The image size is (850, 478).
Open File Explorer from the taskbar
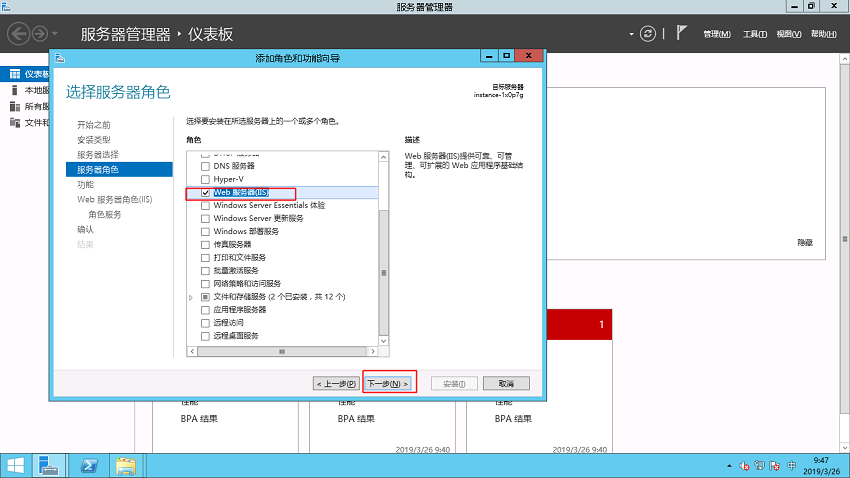(126, 466)
